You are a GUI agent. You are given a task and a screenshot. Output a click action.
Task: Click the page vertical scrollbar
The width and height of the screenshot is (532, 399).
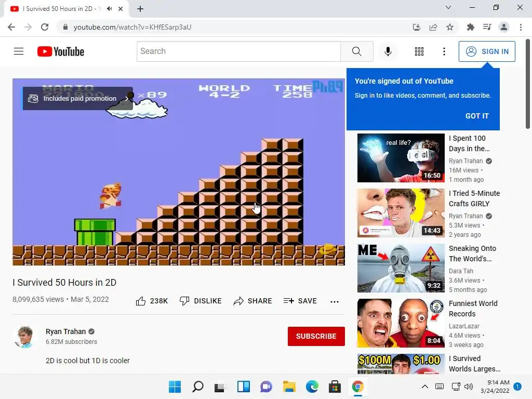tap(528, 85)
